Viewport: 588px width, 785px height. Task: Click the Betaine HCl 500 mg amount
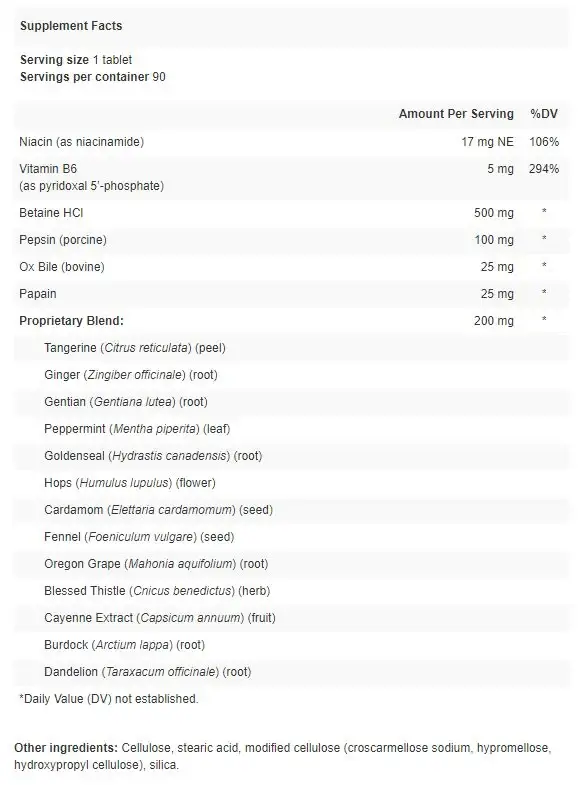pos(494,213)
